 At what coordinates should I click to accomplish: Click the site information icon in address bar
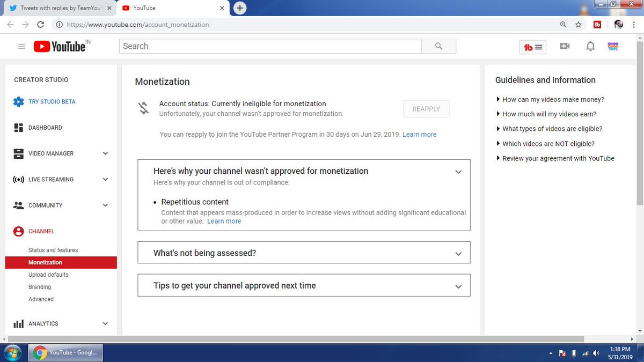click(x=58, y=25)
